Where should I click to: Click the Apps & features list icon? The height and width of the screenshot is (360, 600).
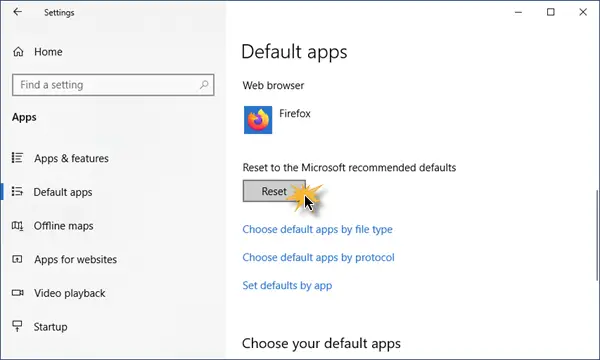pos(17,158)
